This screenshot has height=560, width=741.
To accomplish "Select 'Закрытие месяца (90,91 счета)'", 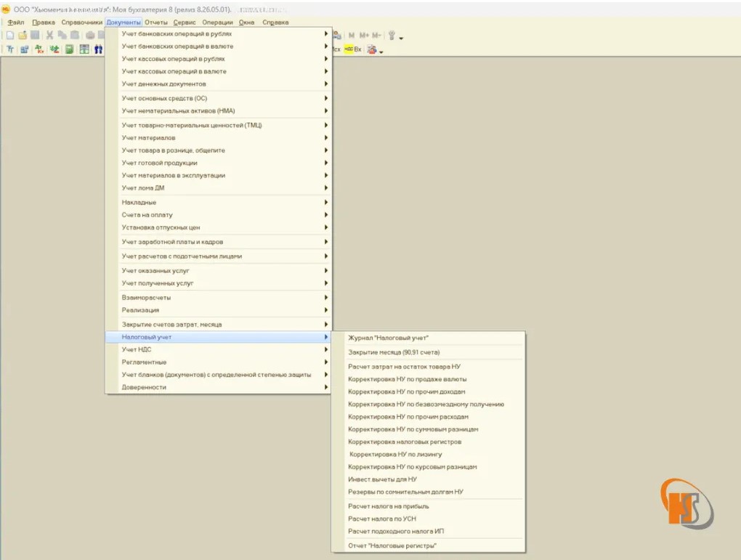I will pyautogui.click(x=428, y=352).
